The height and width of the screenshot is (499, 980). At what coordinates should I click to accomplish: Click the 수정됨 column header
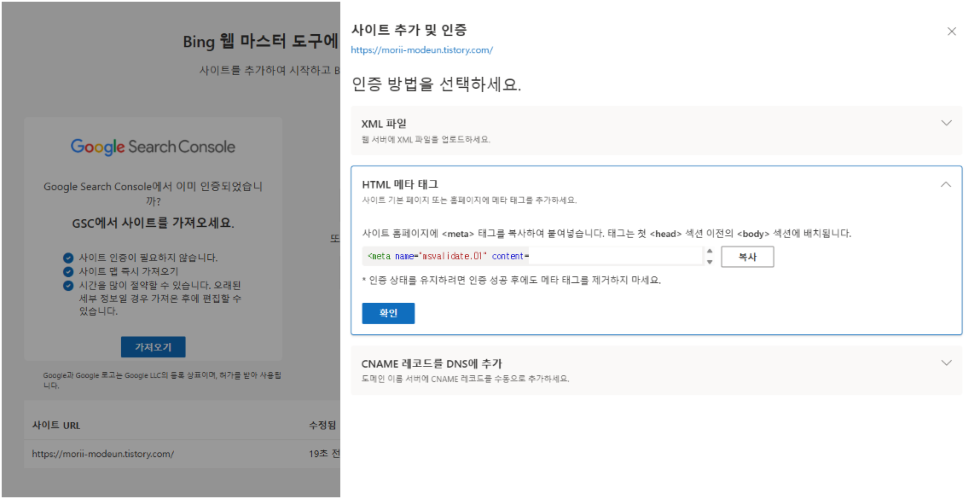pos(322,425)
